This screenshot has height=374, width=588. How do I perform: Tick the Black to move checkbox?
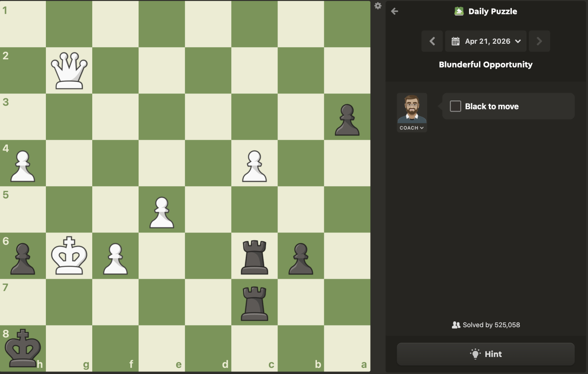456,106
